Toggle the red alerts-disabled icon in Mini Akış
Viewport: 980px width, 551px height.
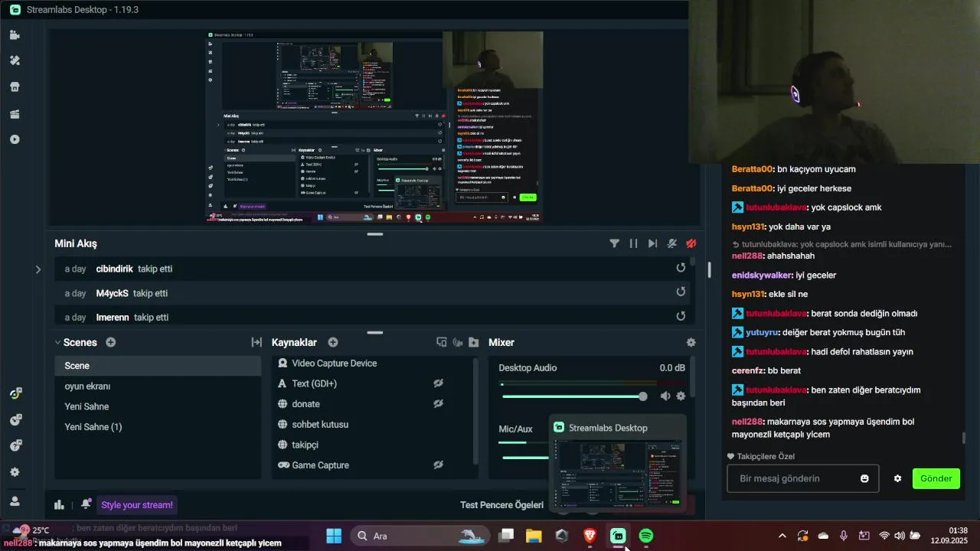pos(691,243)
